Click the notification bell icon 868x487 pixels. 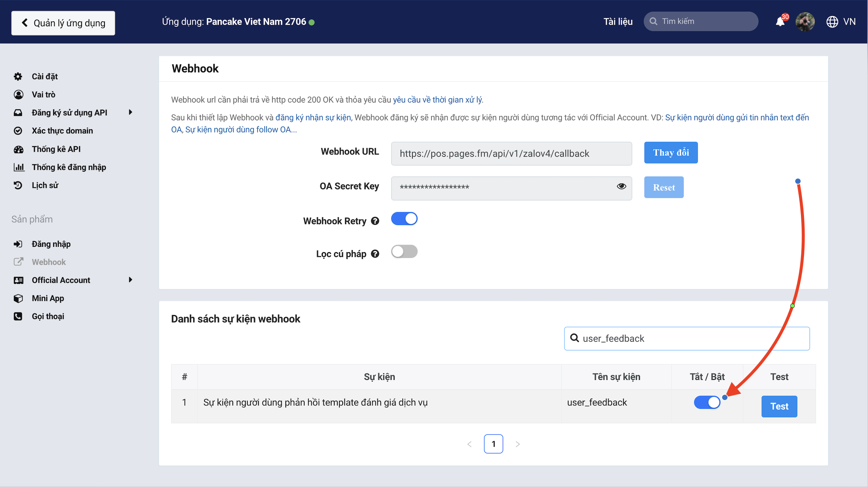(x=780, y=22)
